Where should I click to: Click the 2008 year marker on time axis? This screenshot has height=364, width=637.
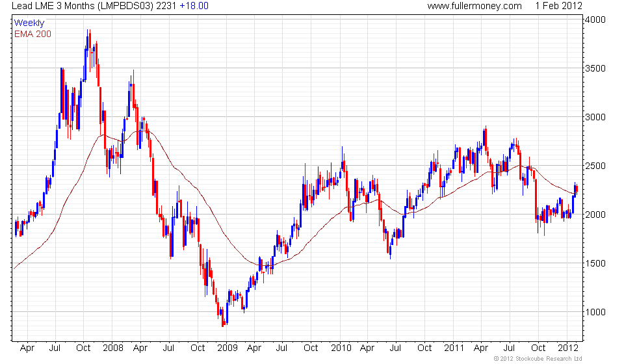tap(113, 348)
